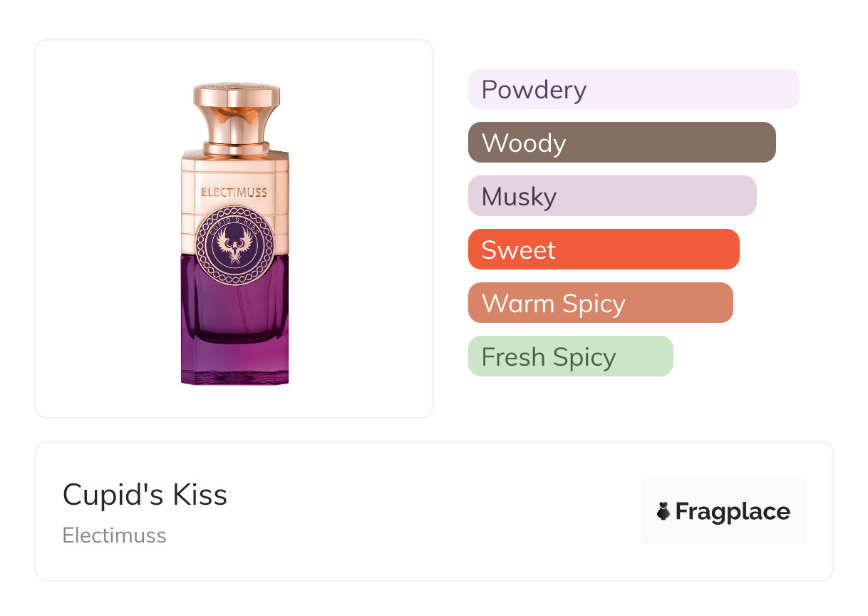
Task: Click the white space left of the bottle
Action: pos(107,228)
